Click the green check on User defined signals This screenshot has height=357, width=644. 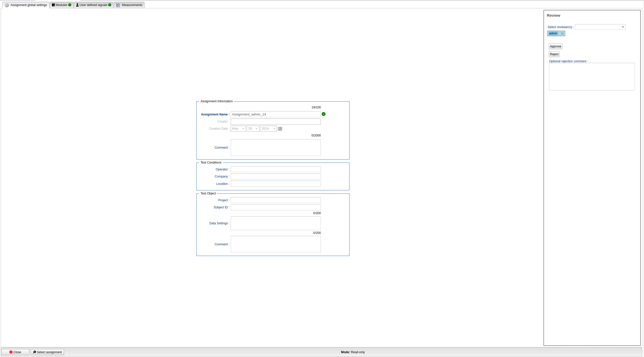110,5
